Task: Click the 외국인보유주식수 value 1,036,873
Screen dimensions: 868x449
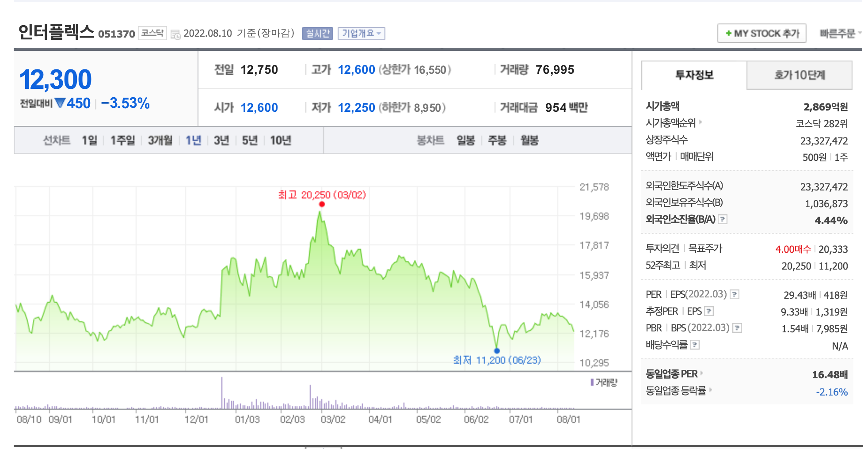Action: tap(826, 204)
